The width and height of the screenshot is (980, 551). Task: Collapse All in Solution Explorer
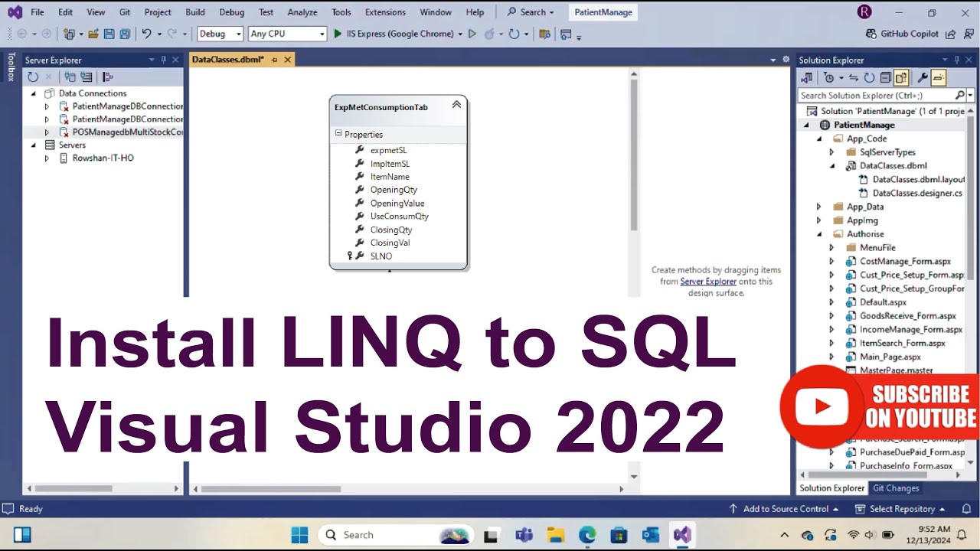point(885,77)
